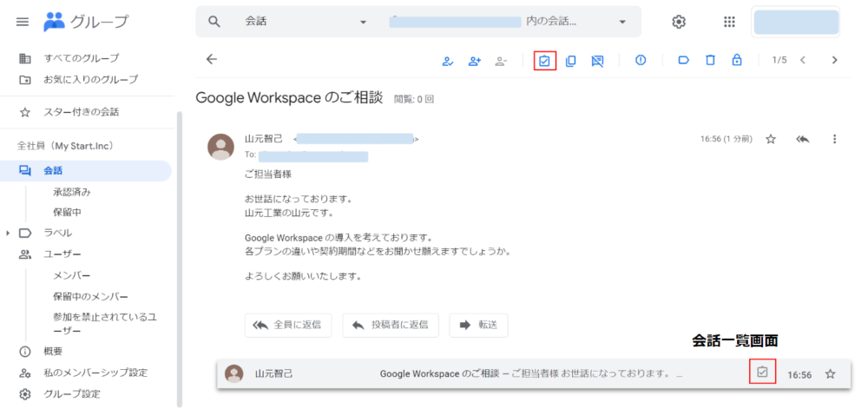Open the account box at top right
The image size is (868, 409).
click(x=796, y=22)
